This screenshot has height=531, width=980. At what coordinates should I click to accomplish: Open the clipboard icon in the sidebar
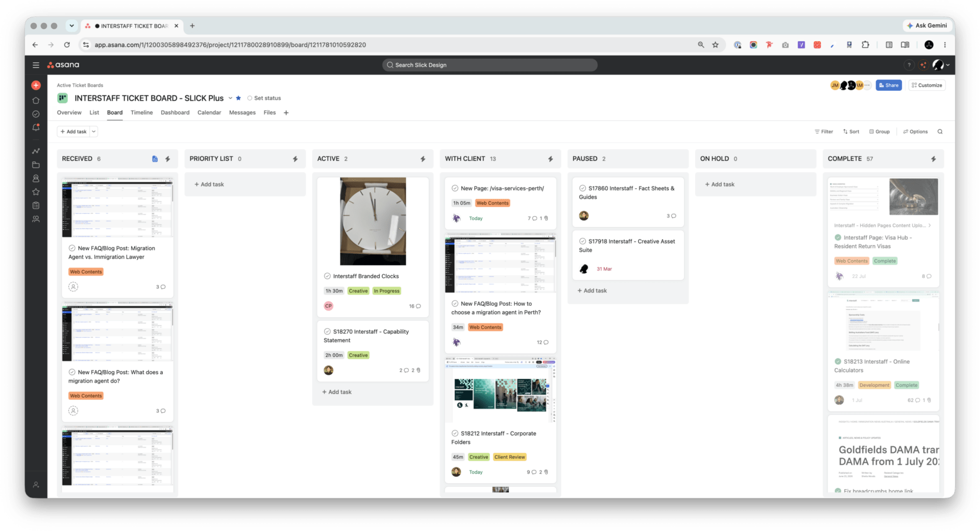pyautogui.click(x=36, y=205)
